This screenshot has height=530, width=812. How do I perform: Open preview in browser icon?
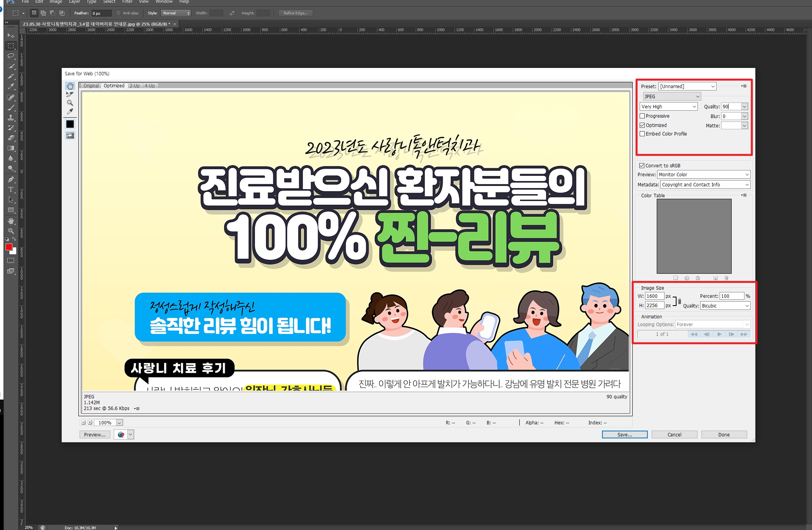tap(121, 434)
